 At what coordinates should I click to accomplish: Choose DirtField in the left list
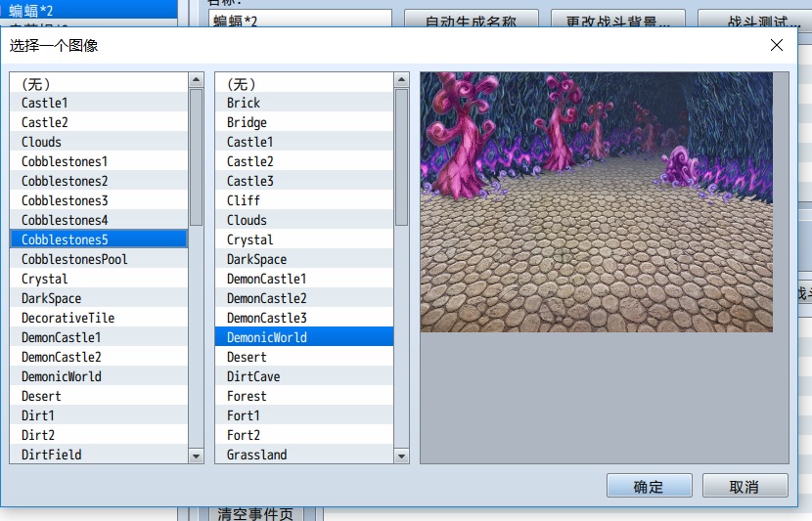99,455
